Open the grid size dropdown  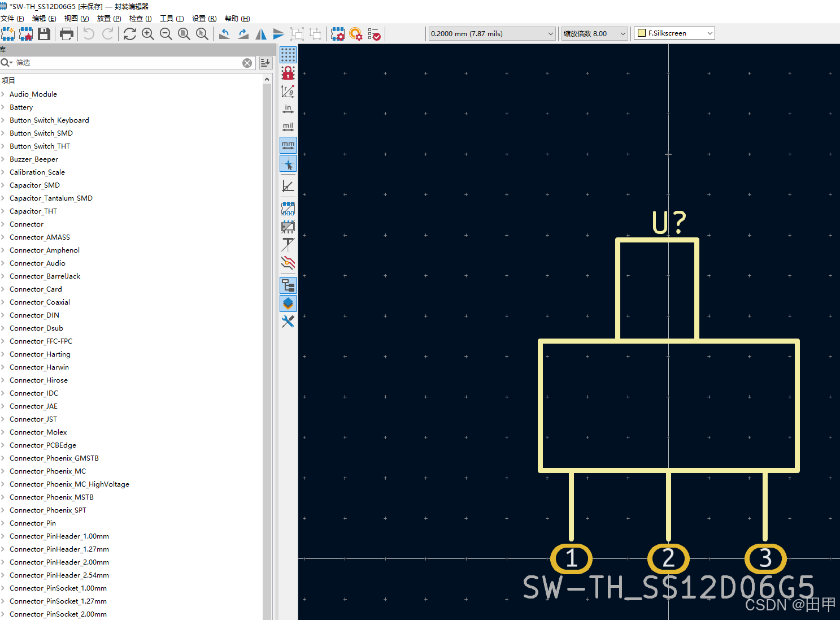point(492,33)
